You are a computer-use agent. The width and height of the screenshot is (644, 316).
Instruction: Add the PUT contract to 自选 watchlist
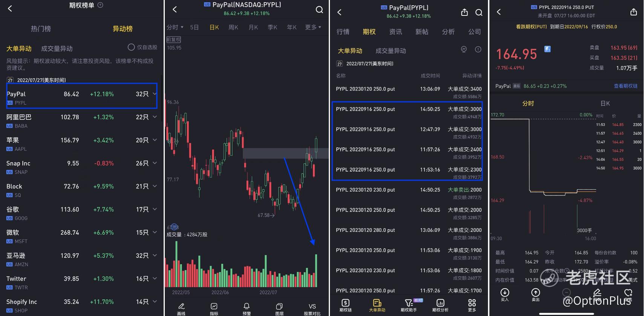[x=628, y=295]
